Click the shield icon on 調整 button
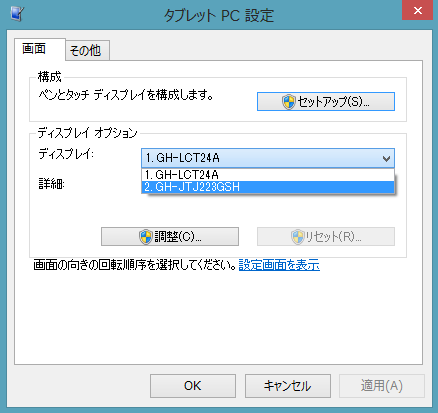 point(146,237)
